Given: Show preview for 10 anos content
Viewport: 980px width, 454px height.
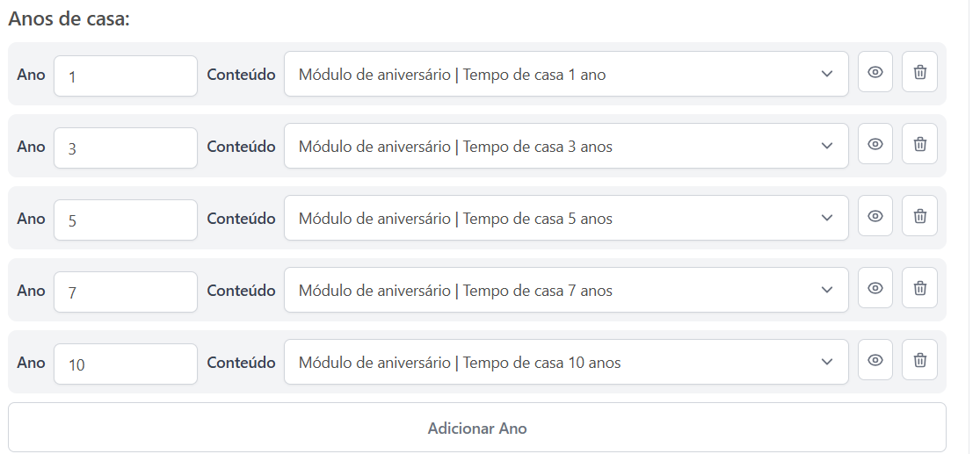Looking at the screenshot, I should (x=875, y=361).
